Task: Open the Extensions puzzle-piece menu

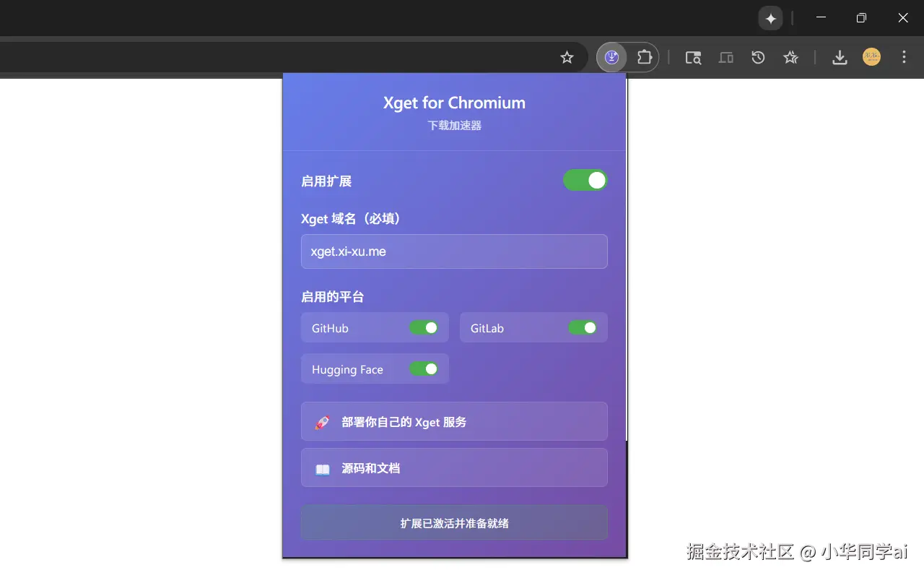Action: click(x=645, y=57)
